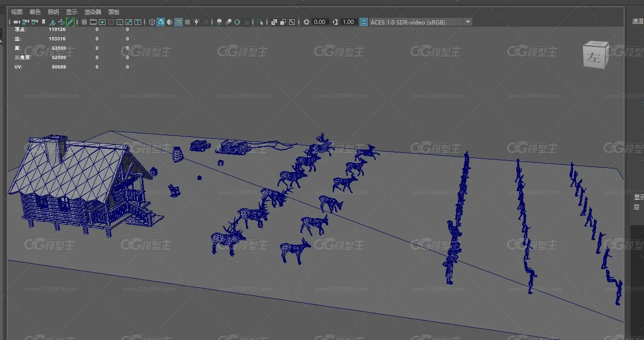Open the 渲染器 panel menu
The height and width of the screenshot is (340, 644).
pyautogui.click(x=93, y=12)
